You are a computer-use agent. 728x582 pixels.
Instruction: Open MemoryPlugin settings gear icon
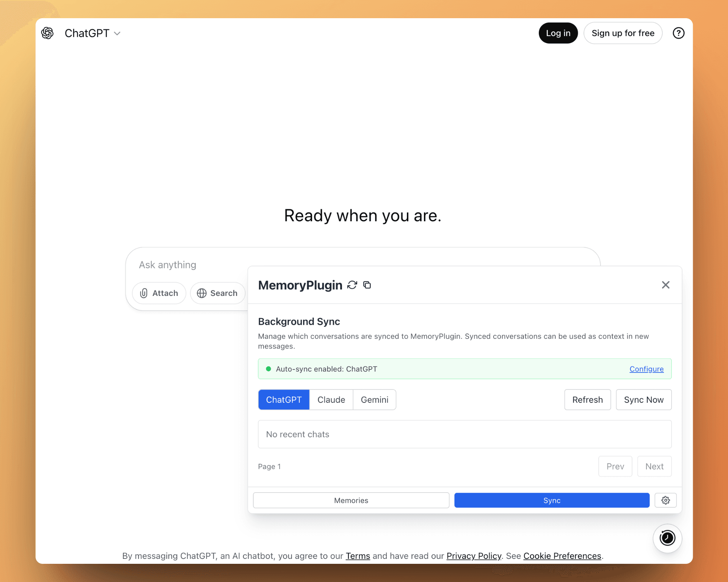tap(665, 500)
